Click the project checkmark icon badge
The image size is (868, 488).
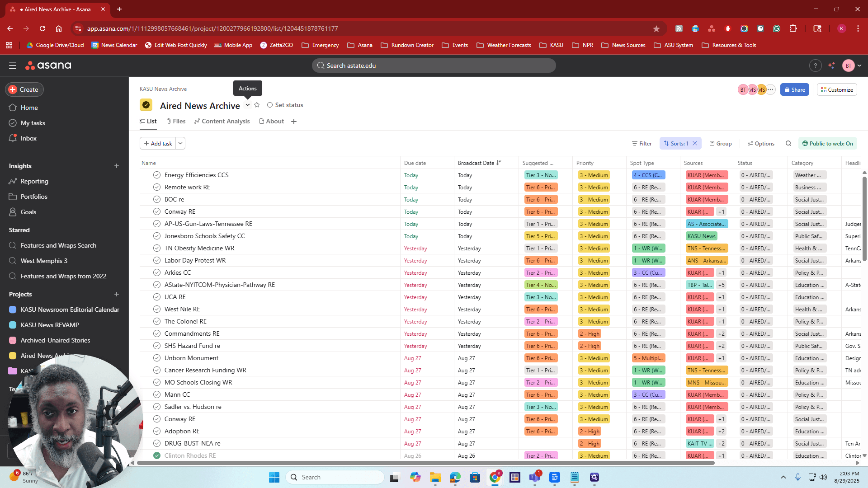pyautogui.click(x=146, y=105)
